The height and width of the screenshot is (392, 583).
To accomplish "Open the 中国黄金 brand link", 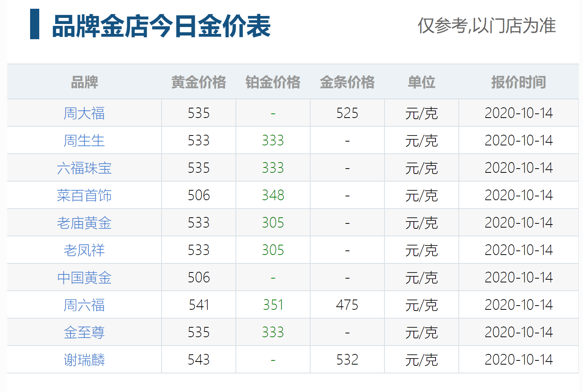I will click(84, 277).
